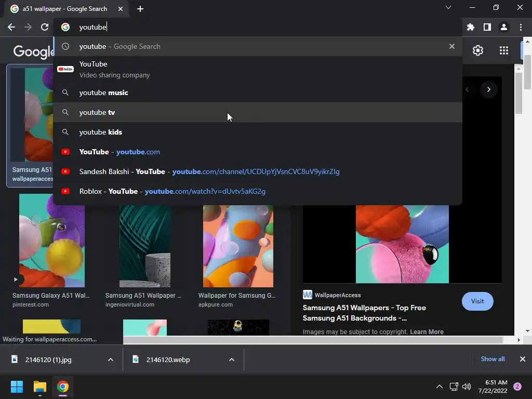The image size is (532, 399).
Task: Click the preview panel vertical scrollbar
Action: (518, 94)
